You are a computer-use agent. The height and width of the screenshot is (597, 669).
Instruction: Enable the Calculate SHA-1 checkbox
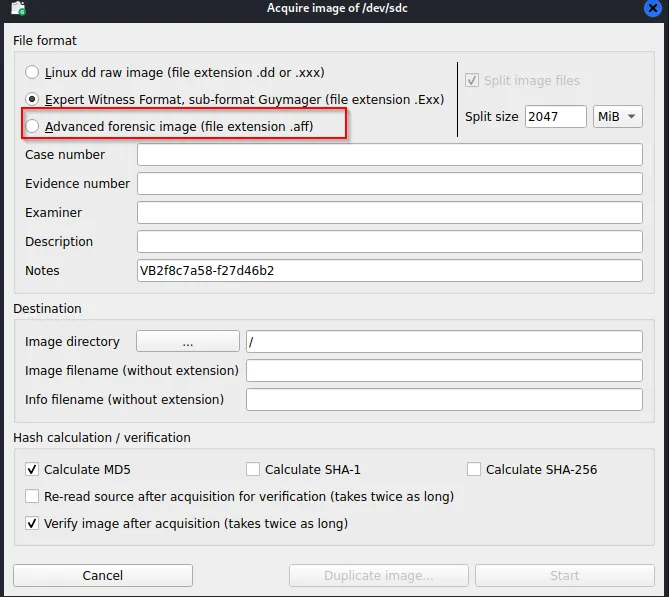point(253,469)
